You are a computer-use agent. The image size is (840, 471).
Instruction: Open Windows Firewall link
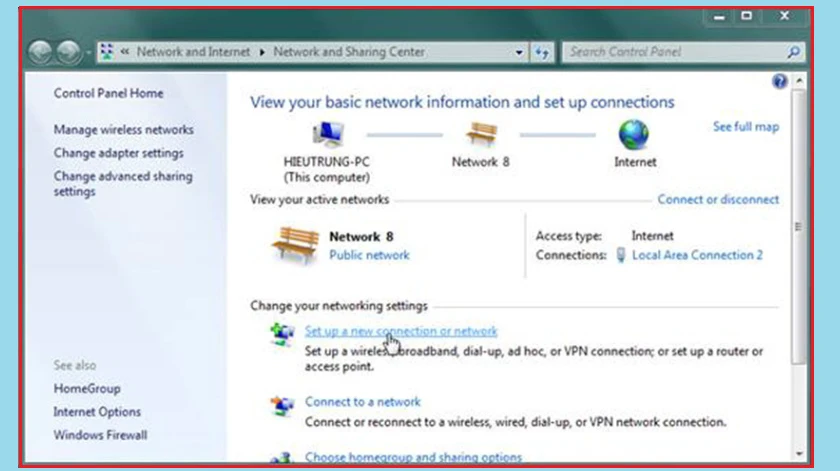[100, 435]
